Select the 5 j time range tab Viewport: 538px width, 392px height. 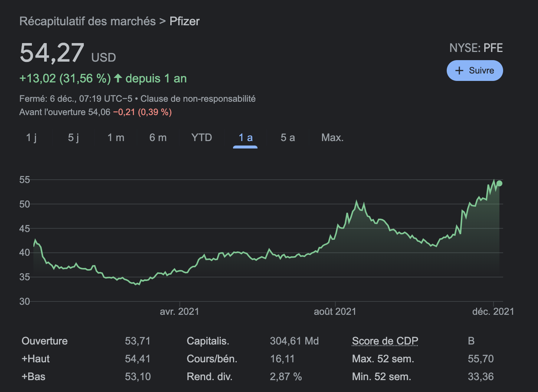(73, 138)
